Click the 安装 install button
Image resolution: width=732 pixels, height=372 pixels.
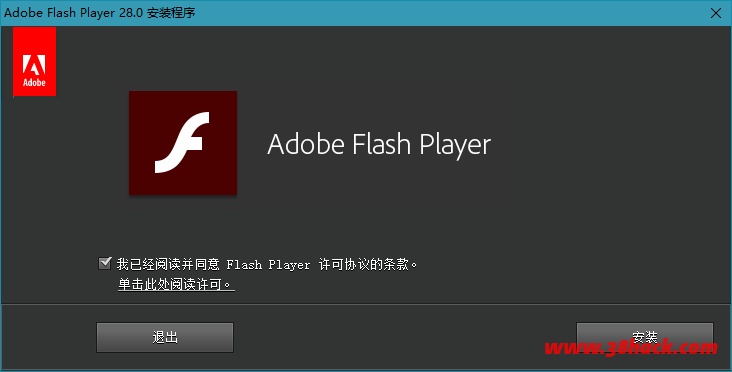tap(645, 337)
